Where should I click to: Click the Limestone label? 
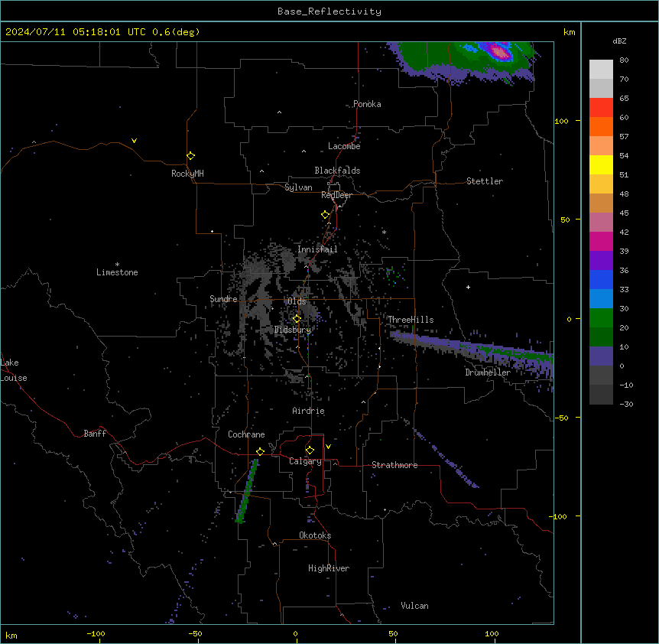117,272
